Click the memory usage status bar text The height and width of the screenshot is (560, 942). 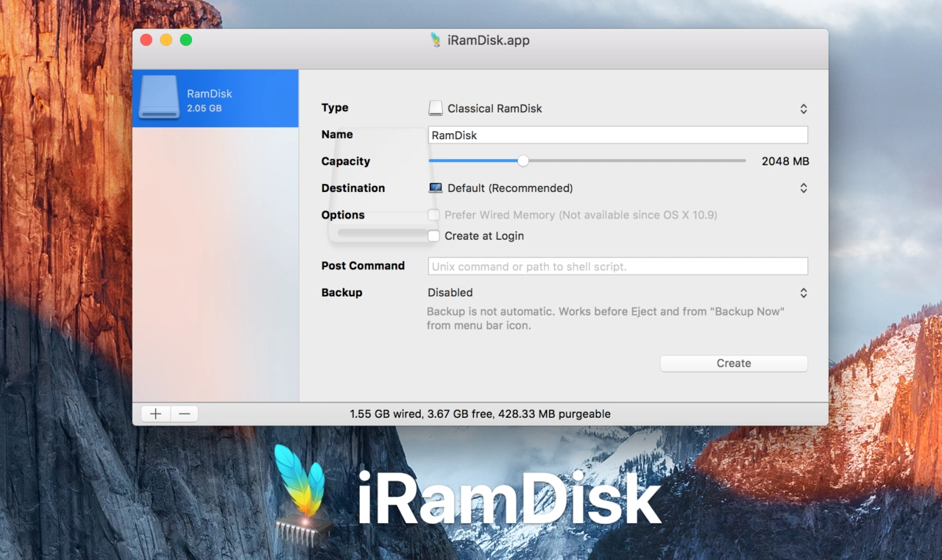pyautogui.click(x=480, y=414)
